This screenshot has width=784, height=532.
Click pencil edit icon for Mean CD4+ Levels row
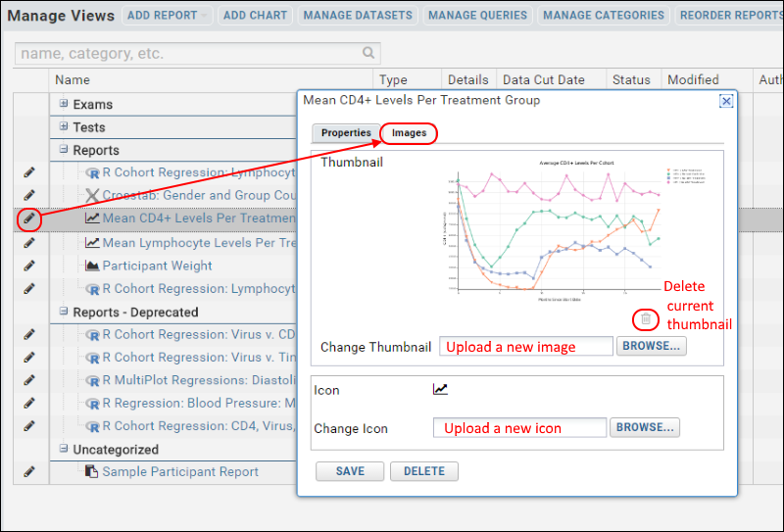click(29, 218)
